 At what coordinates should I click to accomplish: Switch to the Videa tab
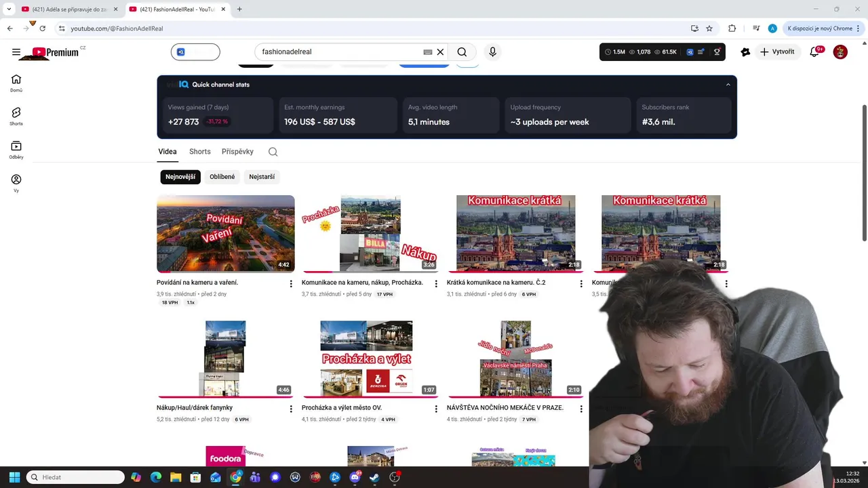pyautogui.click(x=167, y=152)
